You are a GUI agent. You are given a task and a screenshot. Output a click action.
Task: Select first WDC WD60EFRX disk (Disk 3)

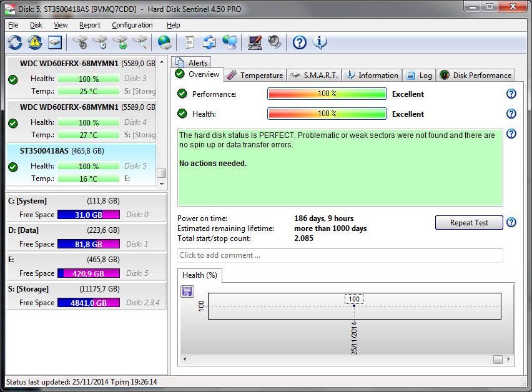click(81, 77)
